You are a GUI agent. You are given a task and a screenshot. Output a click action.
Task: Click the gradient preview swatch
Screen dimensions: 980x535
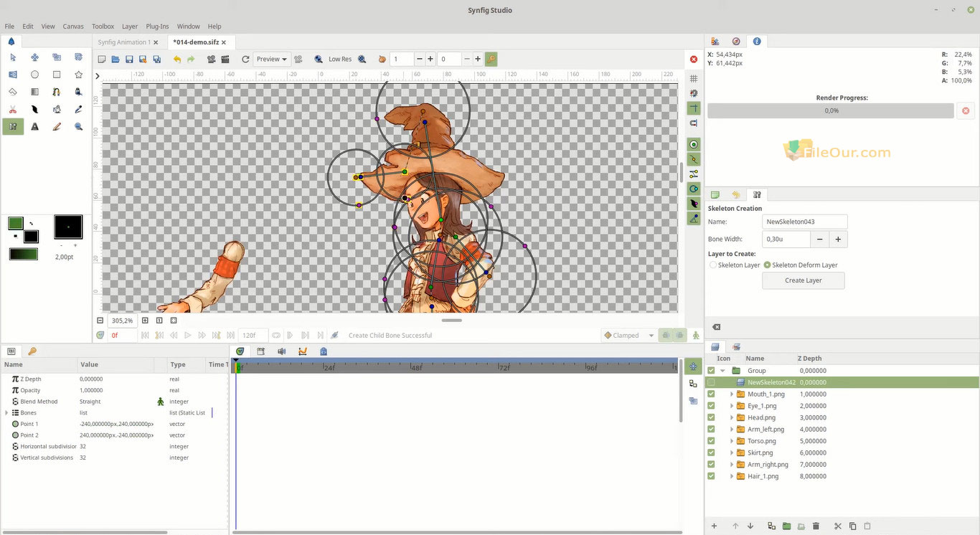coord(23,254)
